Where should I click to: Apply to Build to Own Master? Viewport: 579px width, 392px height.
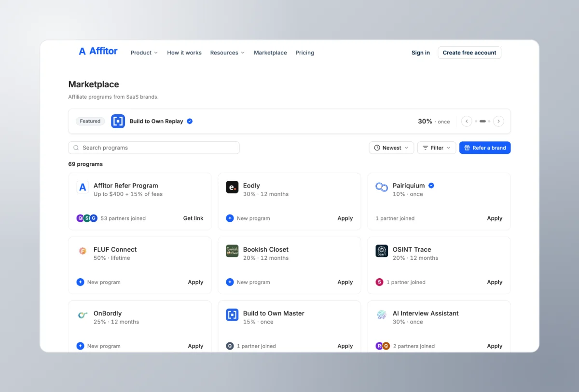(x=345, y=346)
